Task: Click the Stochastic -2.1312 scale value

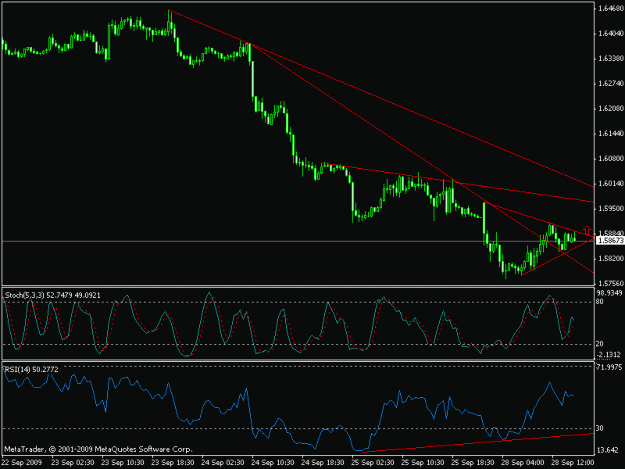Action: click(609, 355)
